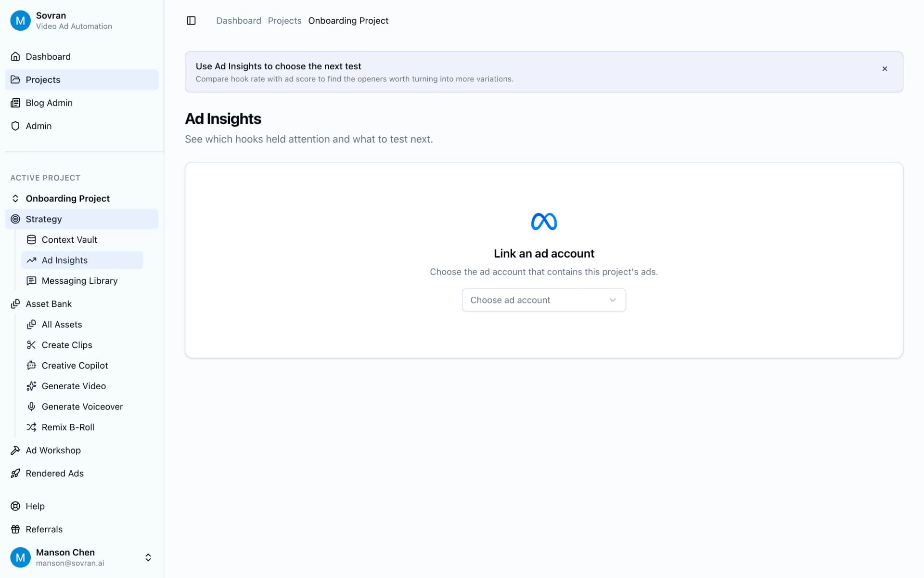924x578 pixels.
Task: Click the Messaging Library message icon
Action: (31, 281)
